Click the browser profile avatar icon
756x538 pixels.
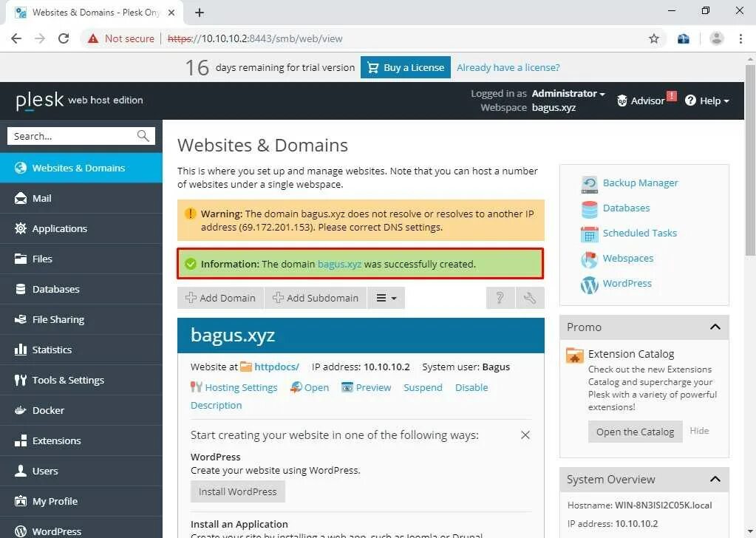point(717,38)
